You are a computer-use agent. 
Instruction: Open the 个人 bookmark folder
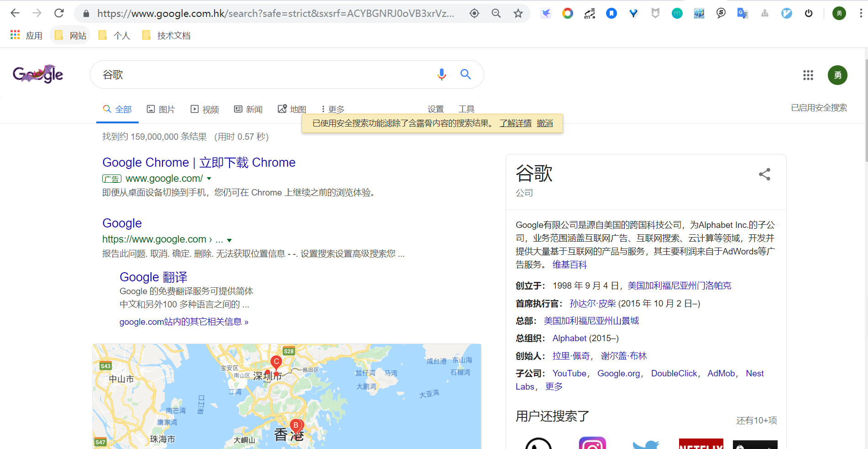(114, 35)
